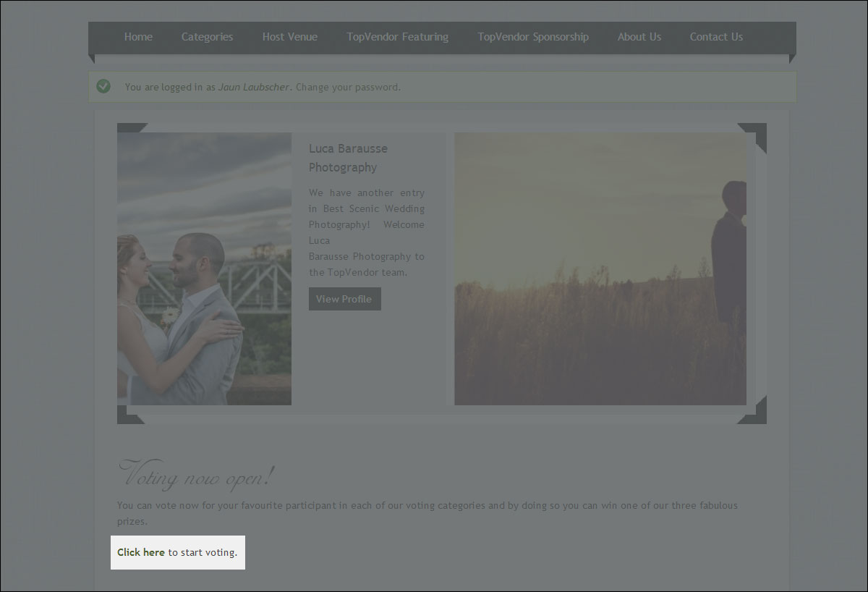Click the Voting now open heading
Viewport: 868px width, 592px height.
tap(196, 475)
